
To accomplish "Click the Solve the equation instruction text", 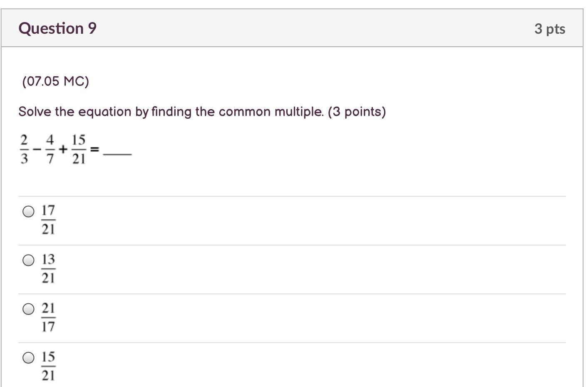I will click(x=171, y=112).
